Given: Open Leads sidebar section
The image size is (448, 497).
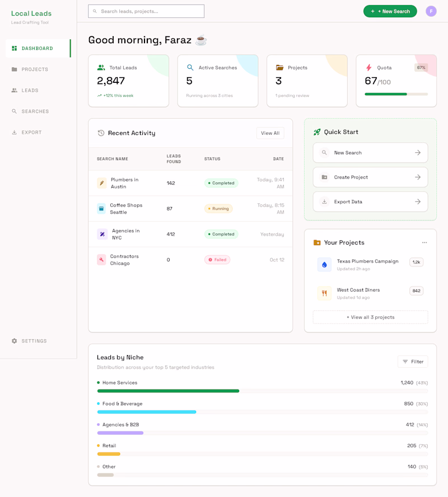Looking at the screenshot, I should [38, 90].
